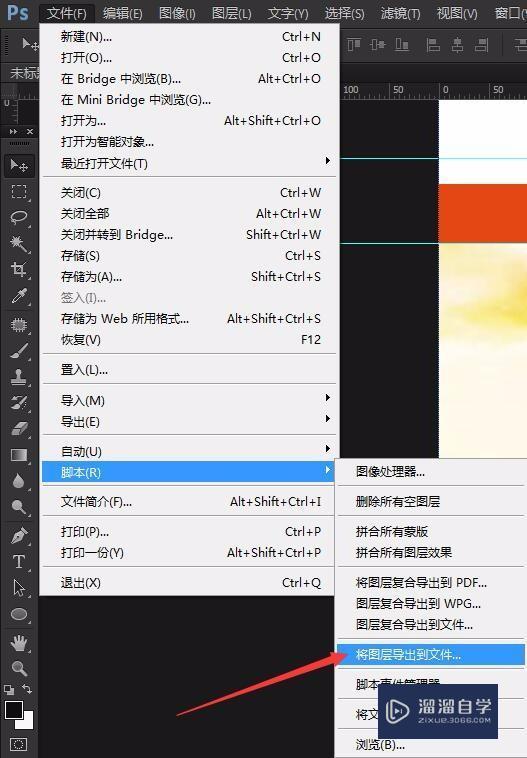
Task: Open the 视图(V) menu
Action: point(457,14)
